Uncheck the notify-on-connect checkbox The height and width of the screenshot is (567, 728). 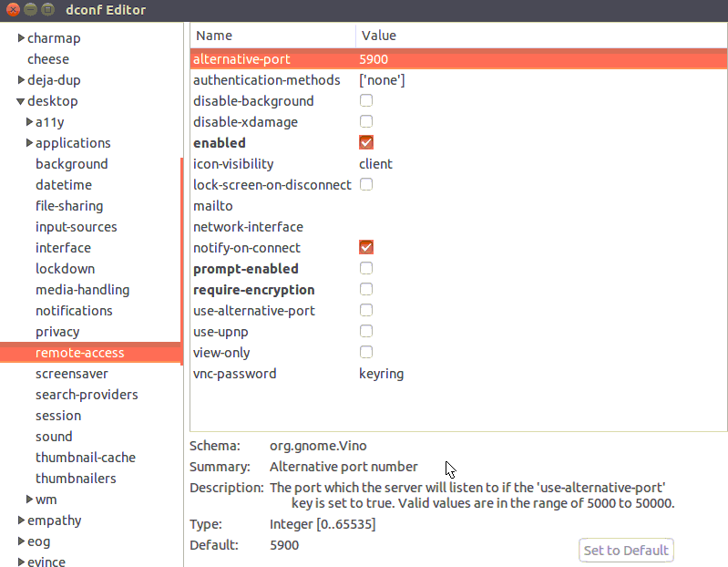(x=366, y=247)
